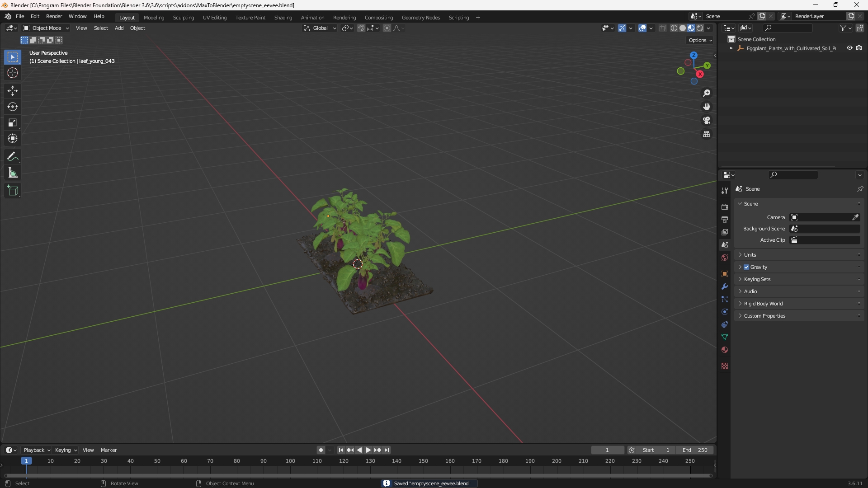The image size is (868, 488).
Task: Open the Physics properties tab
Action: tap(725, 312)
